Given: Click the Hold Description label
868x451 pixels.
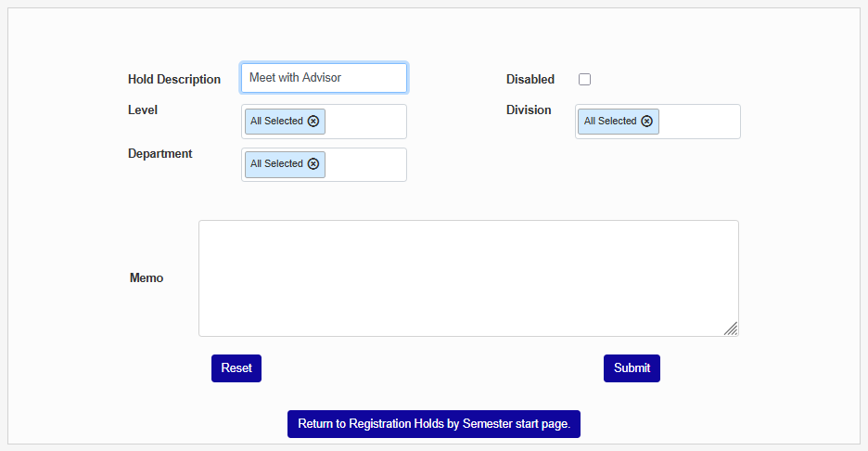Looking at the screenshot, I should pyautogui.click(x=174, y=80).
